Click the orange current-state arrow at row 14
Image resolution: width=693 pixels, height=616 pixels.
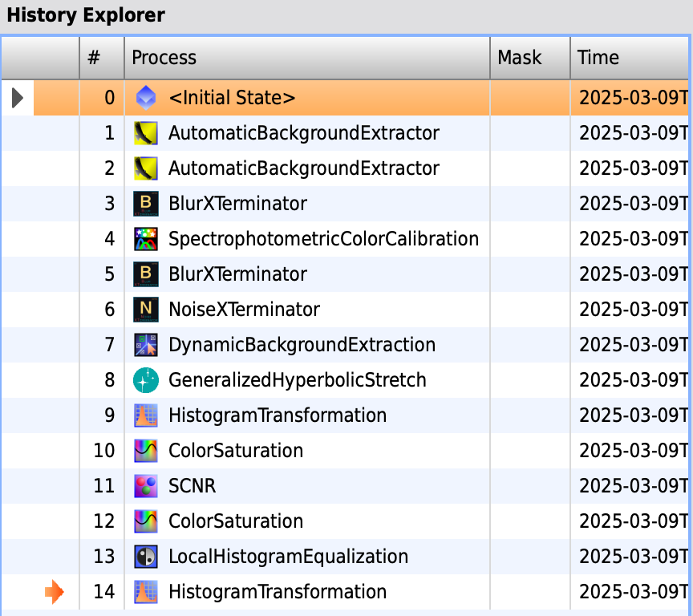click(55, 592)
